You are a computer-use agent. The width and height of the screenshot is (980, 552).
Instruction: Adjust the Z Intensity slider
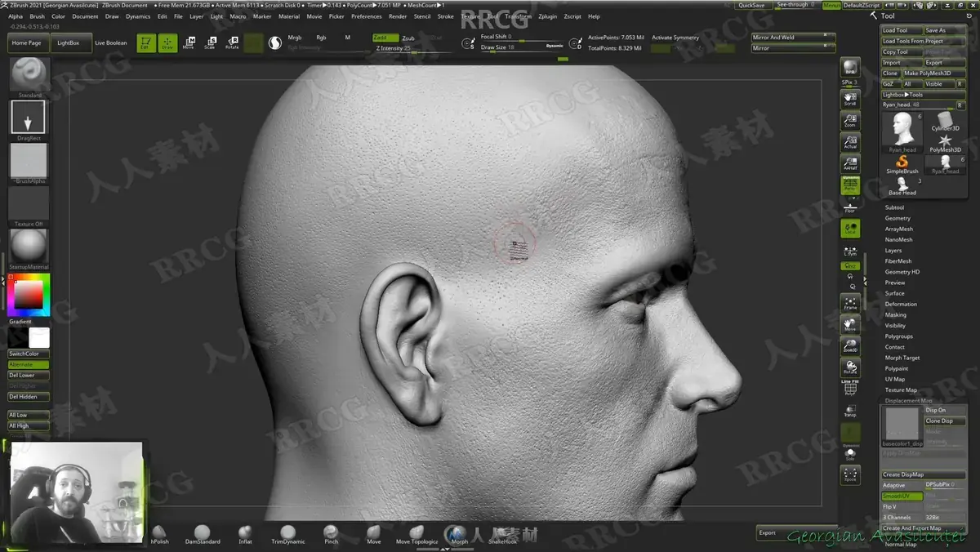(413, 48)
